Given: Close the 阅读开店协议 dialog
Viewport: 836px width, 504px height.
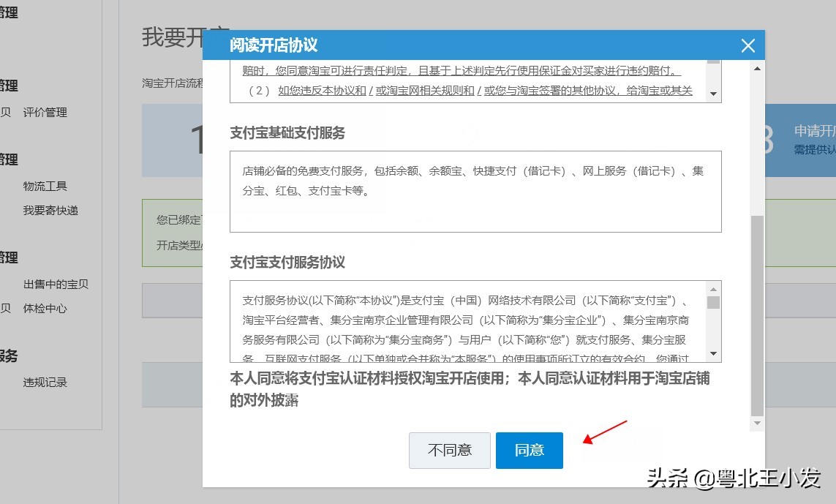Looking at the screenshot, I should click(747, 45).
